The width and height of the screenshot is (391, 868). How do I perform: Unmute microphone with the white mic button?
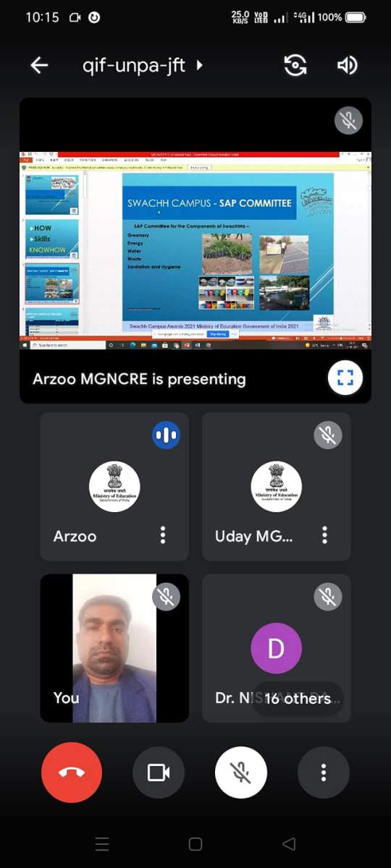pyautogui.click(x=241, y=773)
